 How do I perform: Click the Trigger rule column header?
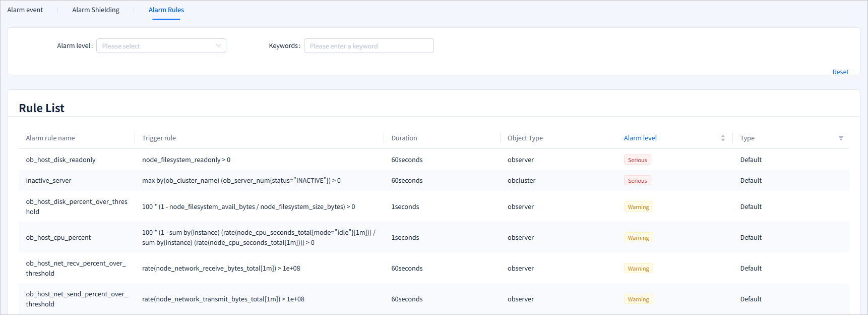pos(159,138)
